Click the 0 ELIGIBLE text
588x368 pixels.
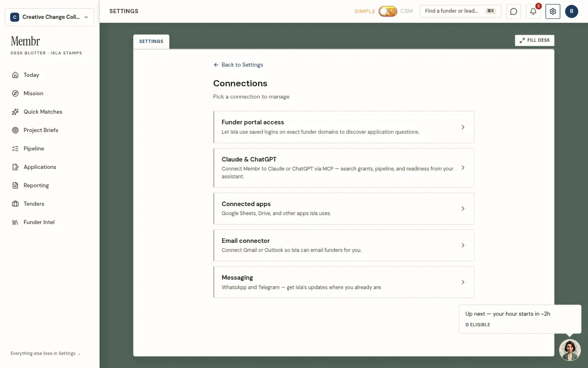(x=478, y=325)
